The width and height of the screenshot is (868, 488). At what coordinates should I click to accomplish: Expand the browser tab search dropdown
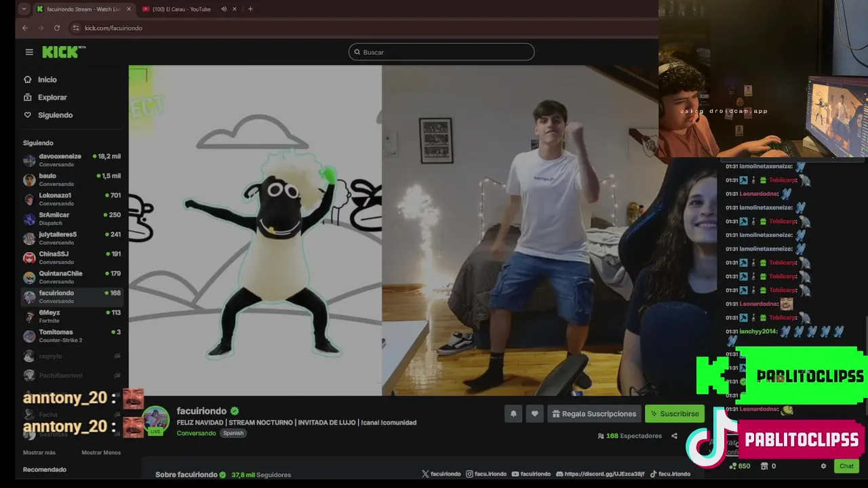point(24,9)
